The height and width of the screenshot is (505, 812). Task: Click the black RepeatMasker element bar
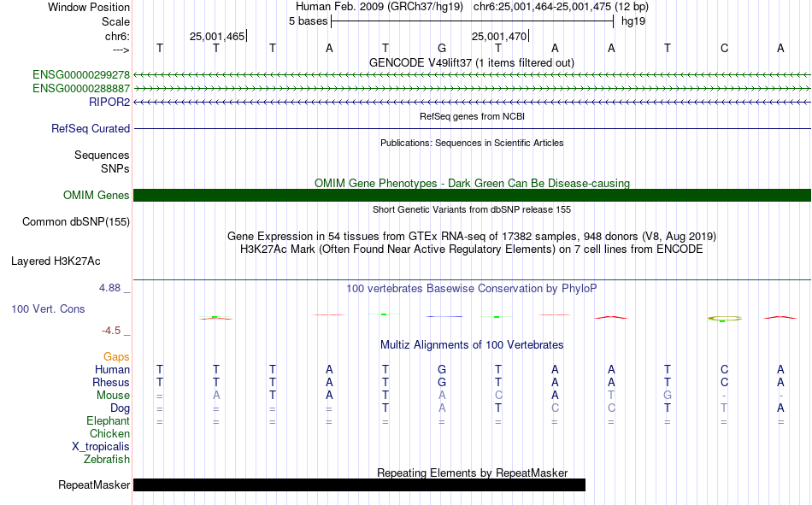359,484
